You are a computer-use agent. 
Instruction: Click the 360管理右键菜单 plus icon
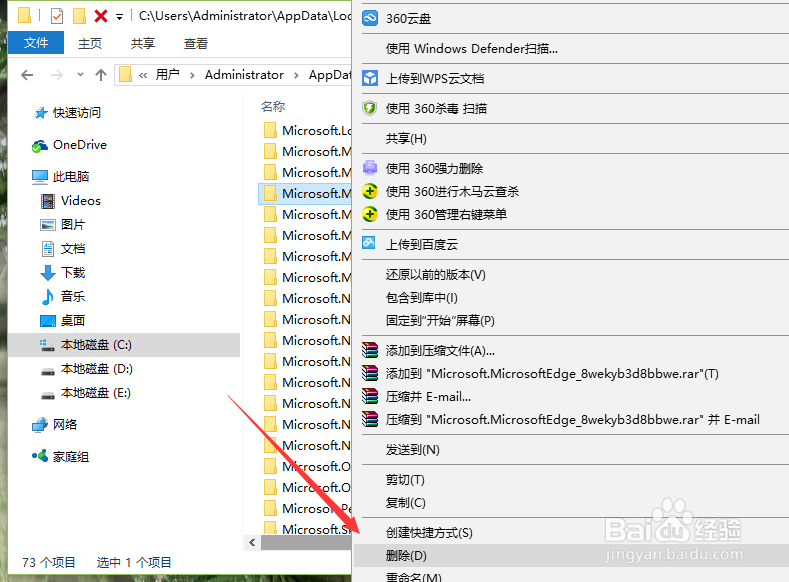[x=370, y=214]
